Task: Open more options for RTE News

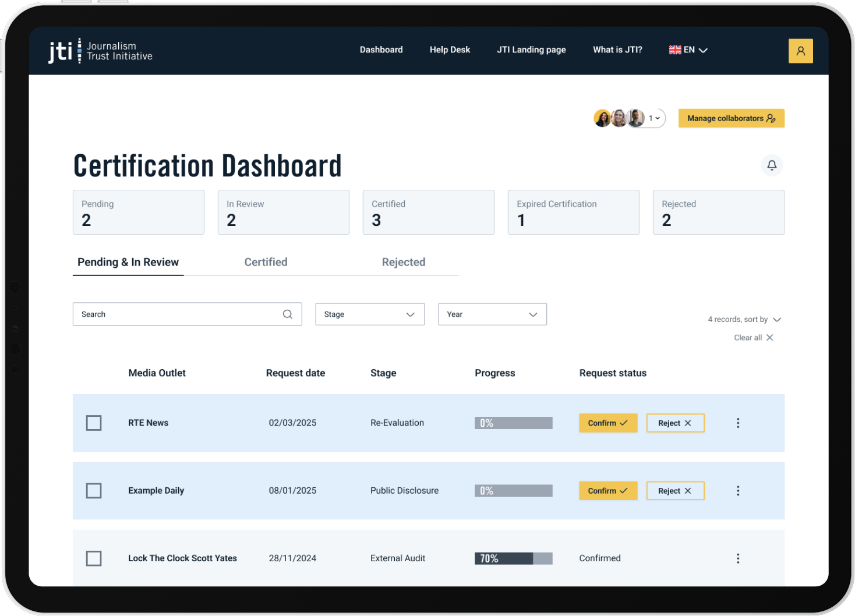Action: 738,423
